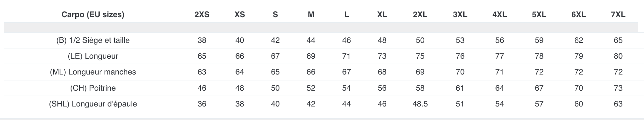Screen dimensions: 644x120
Task: Click the (B) 1/2 Siège et taille label
Action: pyautogui.click(x=93, y=40)
